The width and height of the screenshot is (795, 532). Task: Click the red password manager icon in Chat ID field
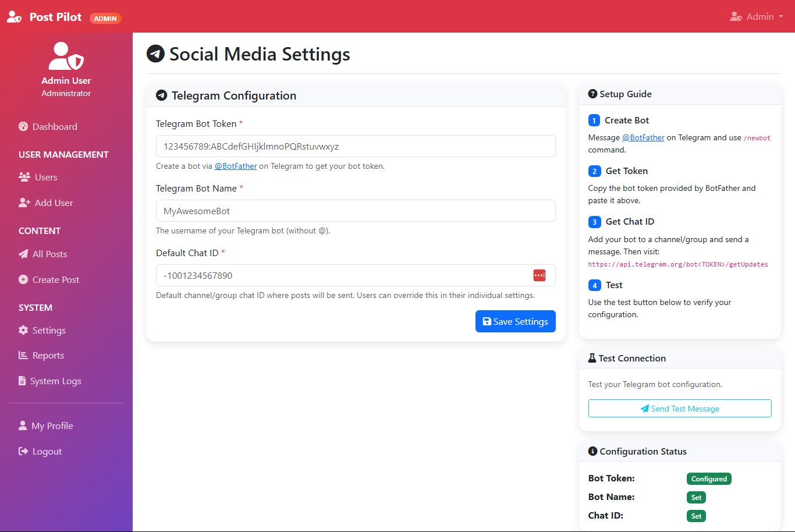pos(540,275)
